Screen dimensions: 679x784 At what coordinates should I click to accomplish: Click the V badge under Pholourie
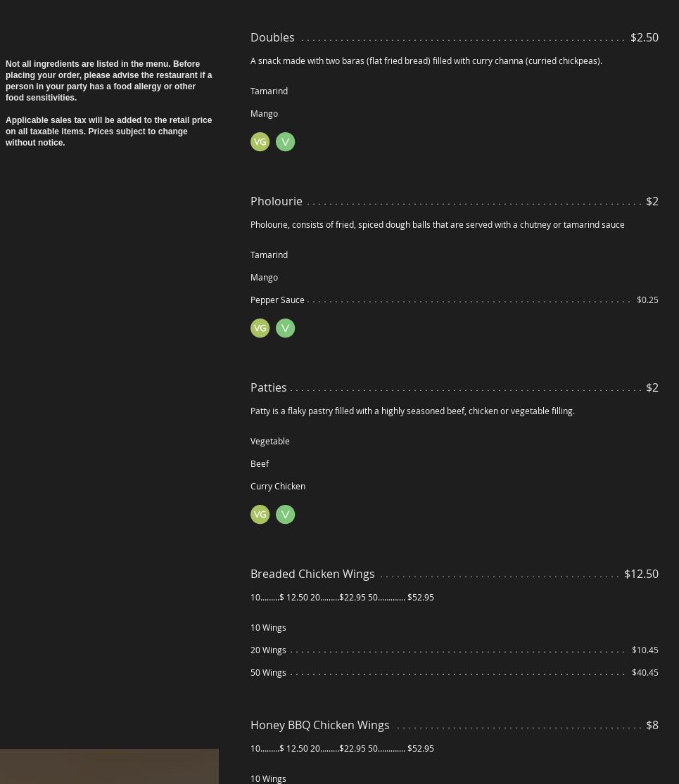(285, 328)
